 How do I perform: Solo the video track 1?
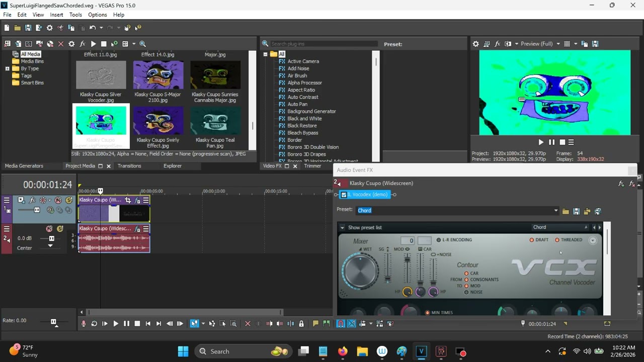pyautogui.click(x=69, y=200)
